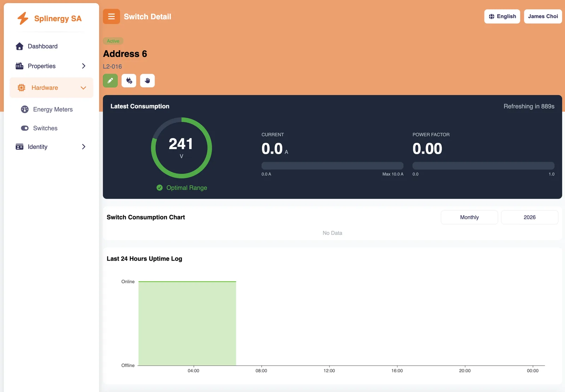Click the Latest Consumption heading
565x392 pixels.
tap(140, 106)
